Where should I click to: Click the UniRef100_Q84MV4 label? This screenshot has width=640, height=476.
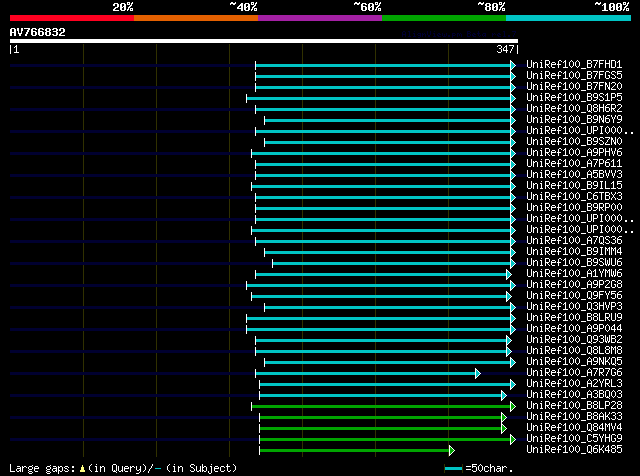(x=574, y=428)
